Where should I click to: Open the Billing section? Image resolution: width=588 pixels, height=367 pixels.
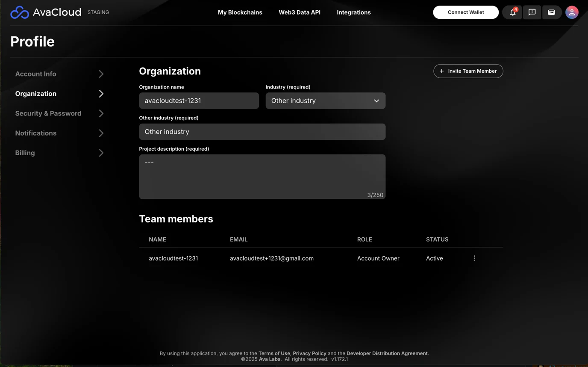coord(25,153)
